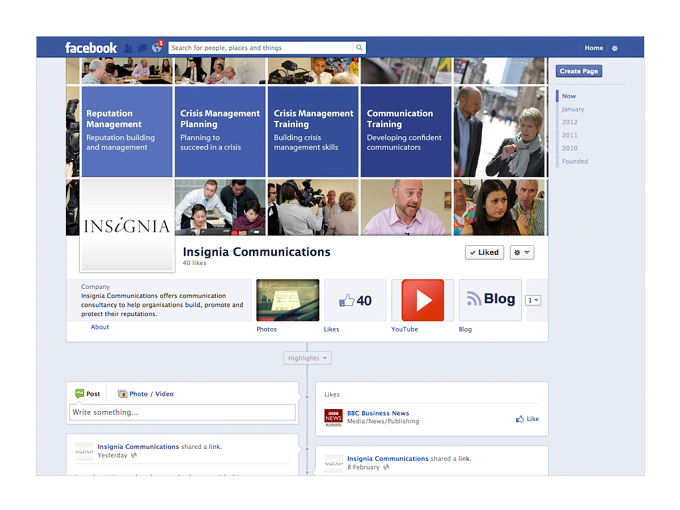Image resolution: width=680 pixels, height=510 pixels.
Task: Jump to 2011 on the timeline
Action: pyautogui.click(x=569, y=135)
